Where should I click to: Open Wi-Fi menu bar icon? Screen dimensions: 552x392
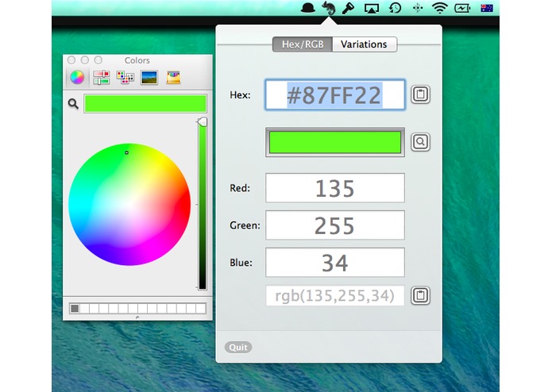pyautogui.click(x=440, y=8)
